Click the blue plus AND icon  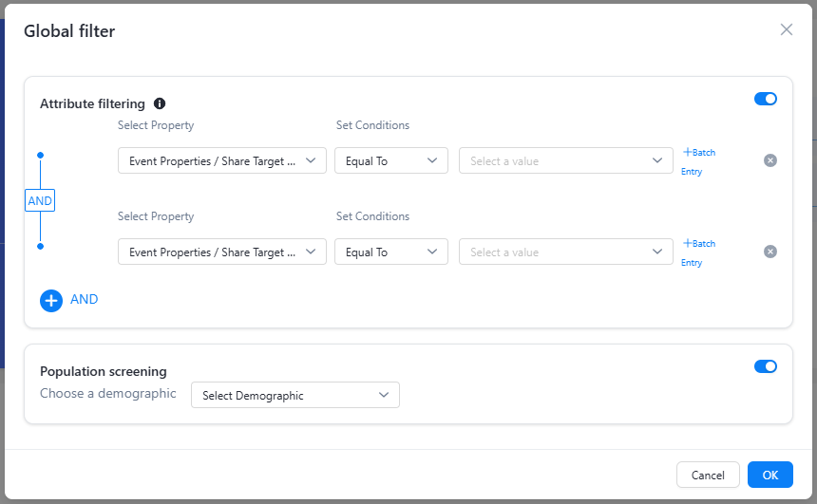[51, 300]
